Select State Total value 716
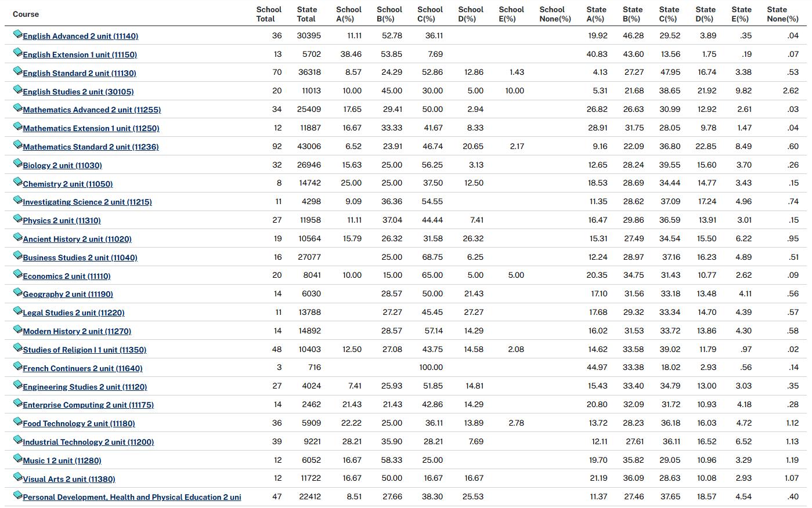 315,367
